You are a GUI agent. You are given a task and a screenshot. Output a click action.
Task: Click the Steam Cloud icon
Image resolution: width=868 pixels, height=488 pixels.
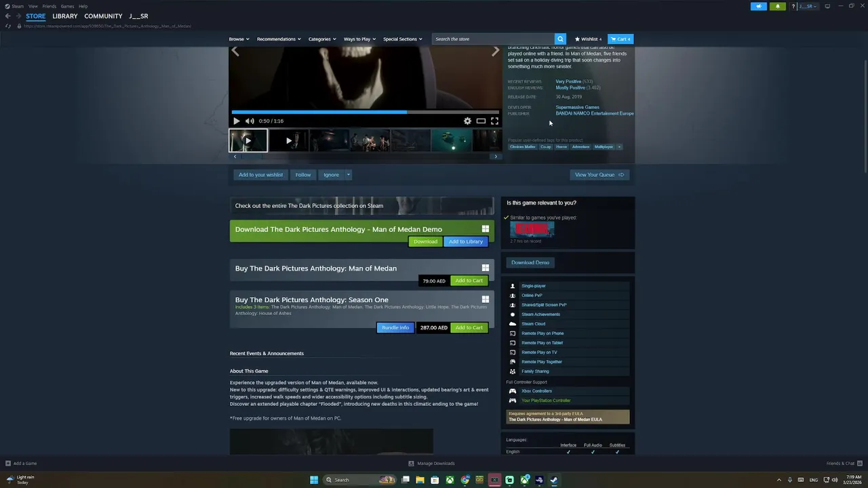point(513,324)
